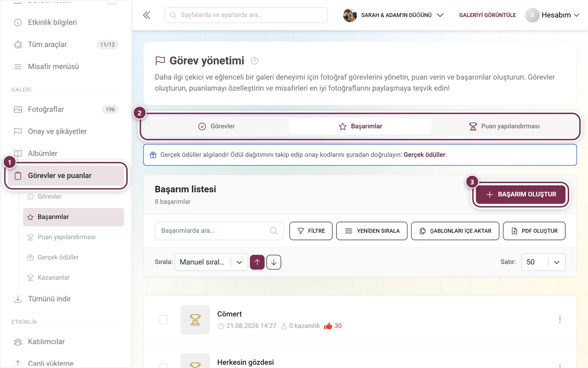Open the Hesabım account dropdown
Viewport: 588px width, 368px height.
point(552,15)
